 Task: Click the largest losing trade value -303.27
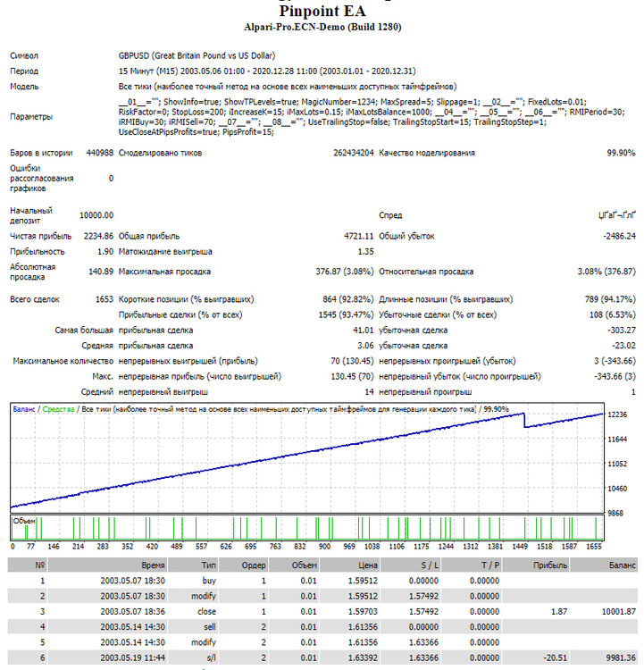click(622, 331)
